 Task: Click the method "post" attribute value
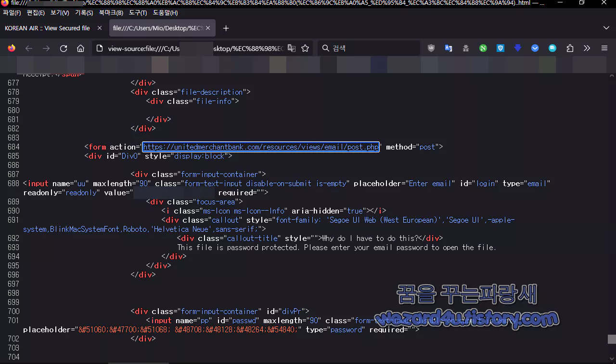(x=427, y=147)
